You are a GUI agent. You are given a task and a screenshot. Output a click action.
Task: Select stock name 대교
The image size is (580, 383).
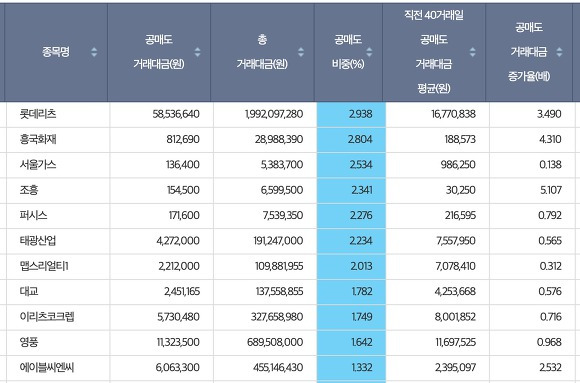29,291
